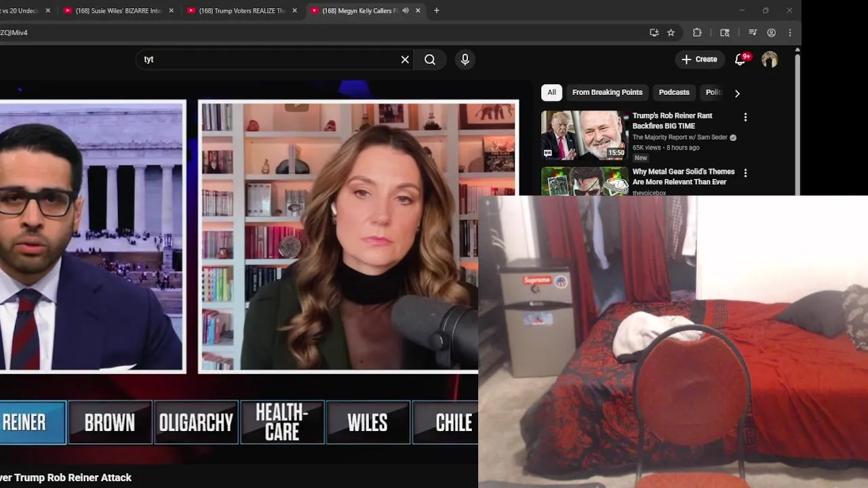Start voice search with the microphone icon
868x488 pixels.
point(465,60)
